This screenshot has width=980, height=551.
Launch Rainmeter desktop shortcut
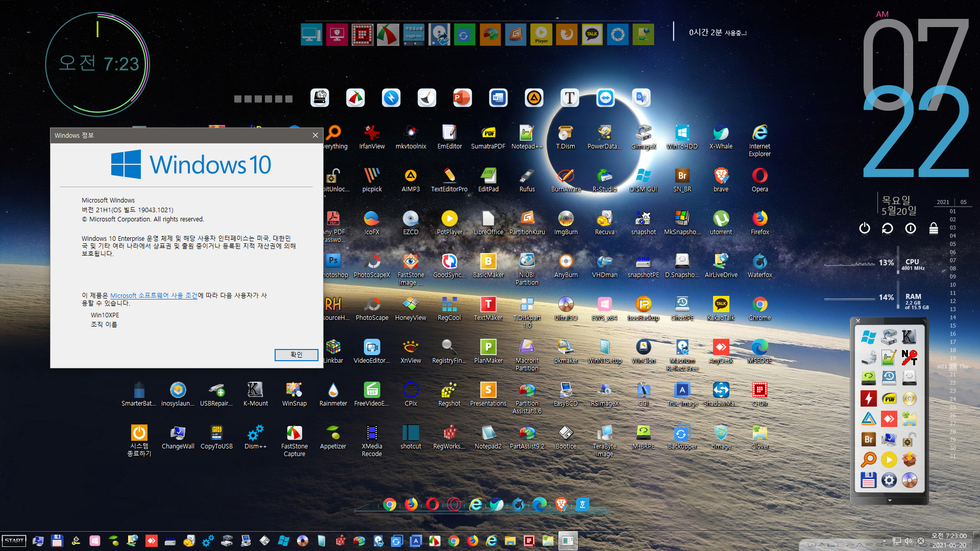[333, 394]
